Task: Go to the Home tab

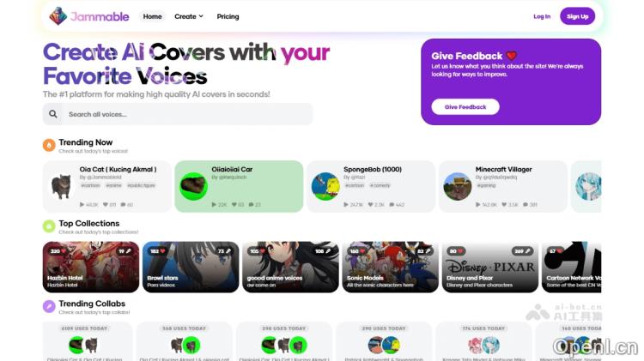Action: coord(152,16)
